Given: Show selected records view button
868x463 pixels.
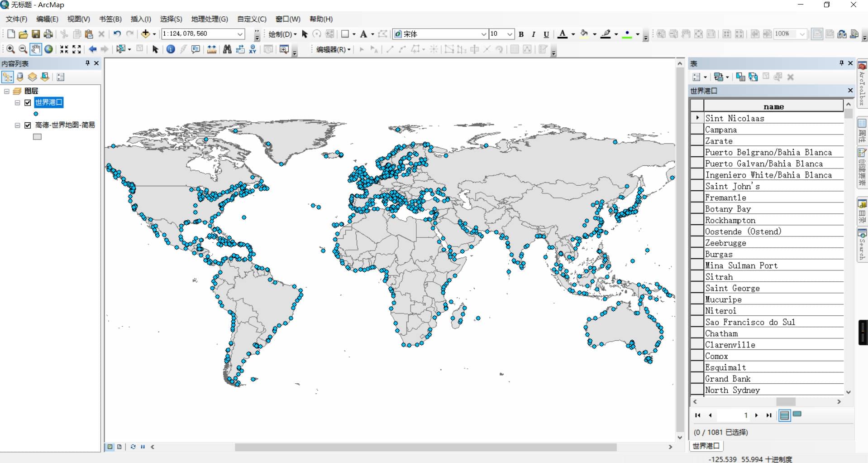Looking at the screenshot, I should [797, 415].
